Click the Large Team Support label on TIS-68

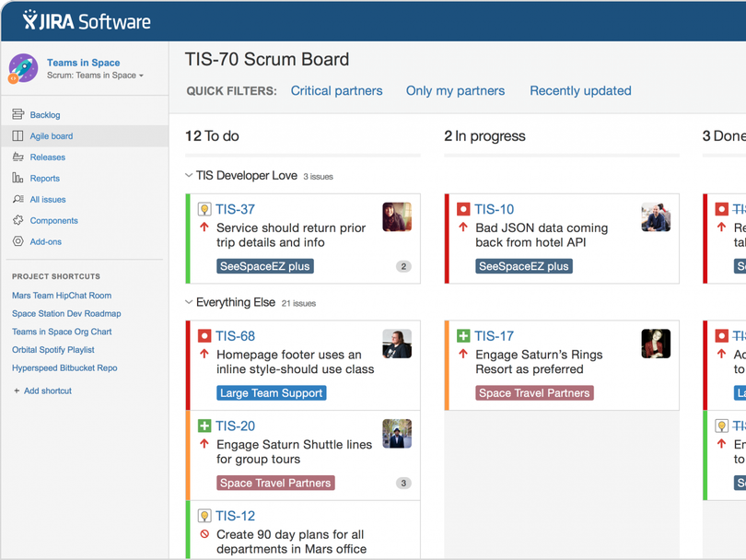pyautogui.click(x=272, y=393)
